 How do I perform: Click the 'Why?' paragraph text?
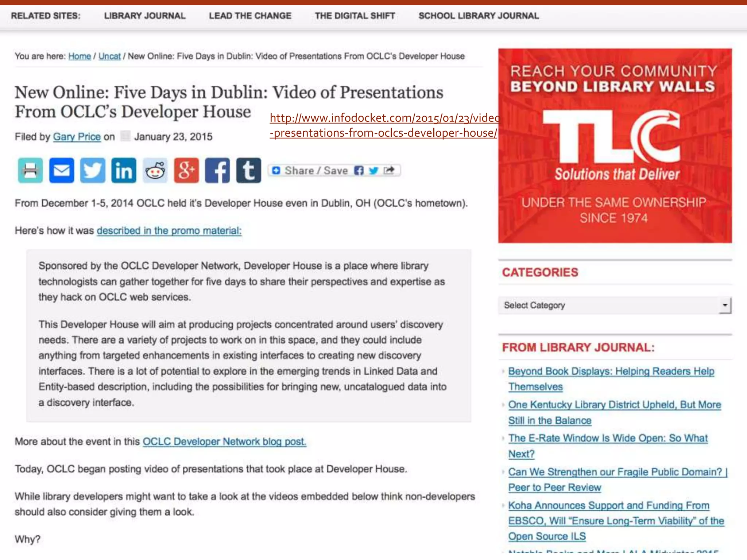[x=28, y=539]
